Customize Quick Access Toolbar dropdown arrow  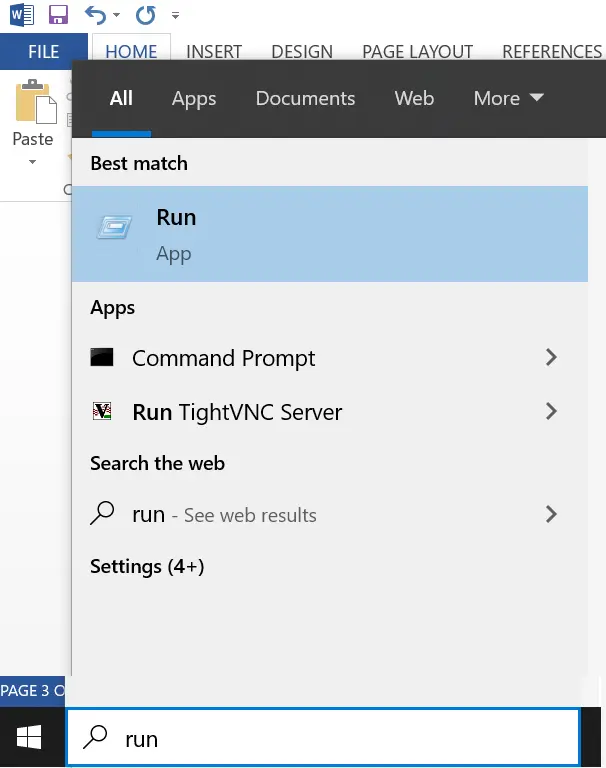[175, 16]
